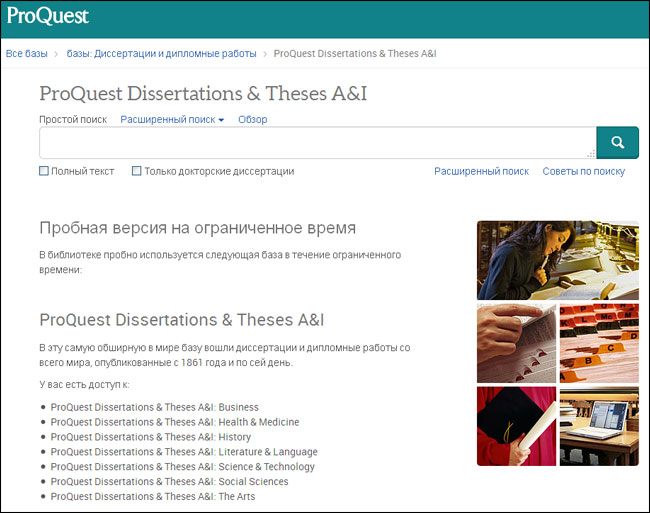The height and width of the screenshot is (513, 650).
Task: Open the A&I: Business database link
Action: point(154,407)
